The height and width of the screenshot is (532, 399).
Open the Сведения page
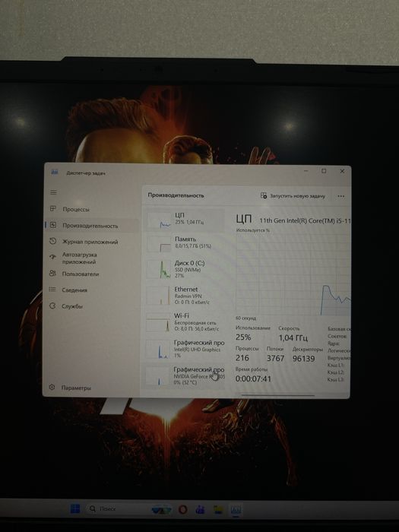click(x=92, y=290)
